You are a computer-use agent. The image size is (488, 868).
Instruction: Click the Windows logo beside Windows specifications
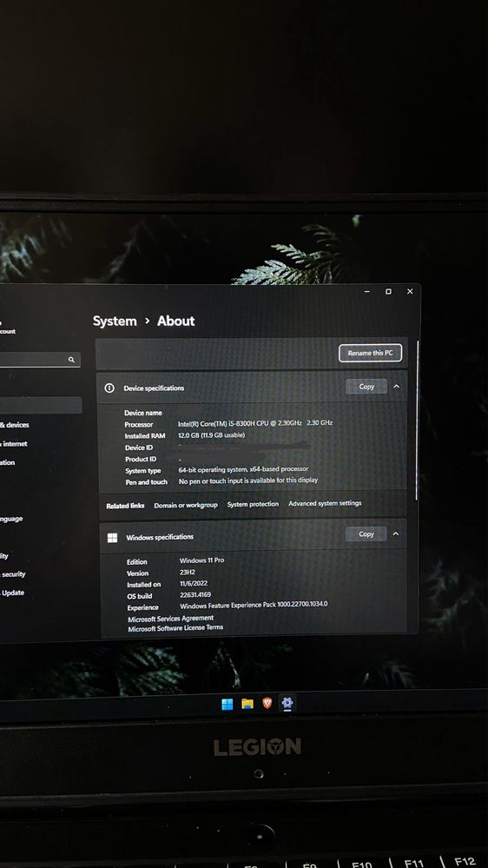pos(112,538)
